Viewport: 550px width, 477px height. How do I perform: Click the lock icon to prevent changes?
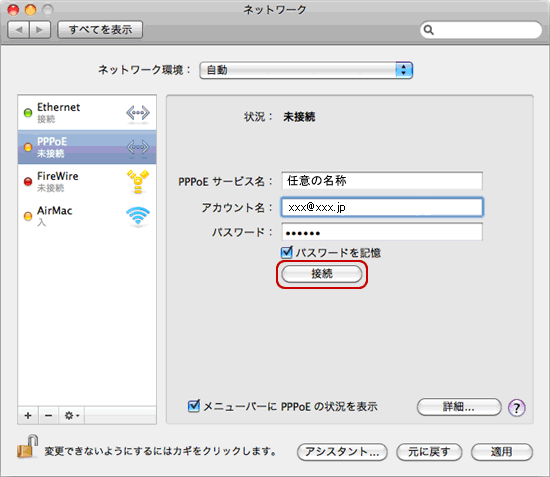pyautogui.click(x=27, y=446)
